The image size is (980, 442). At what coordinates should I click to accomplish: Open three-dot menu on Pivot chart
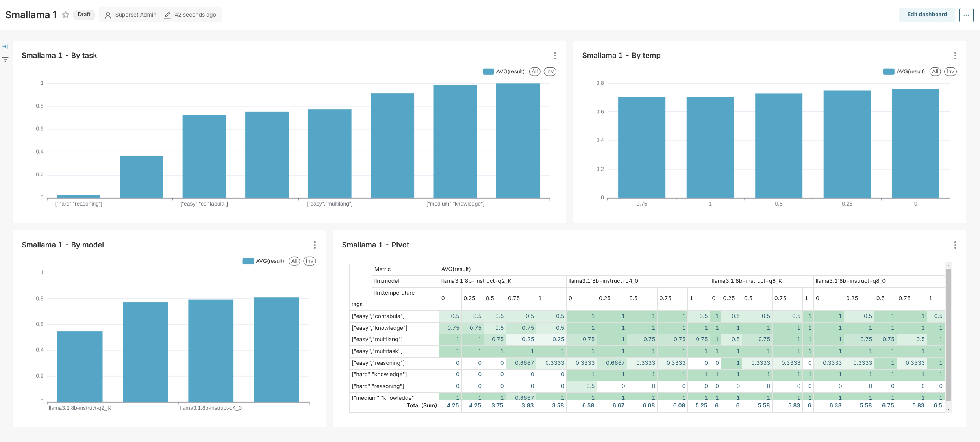tap(955, 245)
